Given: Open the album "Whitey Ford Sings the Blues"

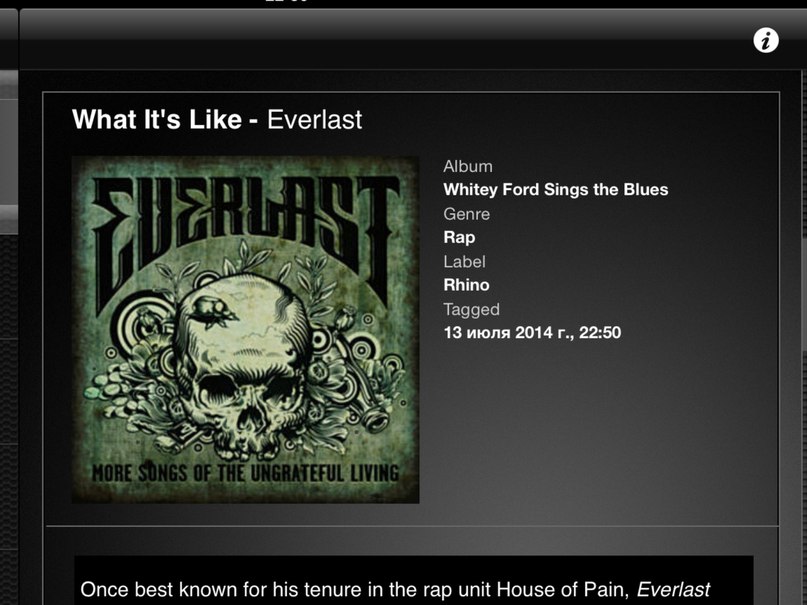Looking at the screenshot, I should (x=556, y=189).
